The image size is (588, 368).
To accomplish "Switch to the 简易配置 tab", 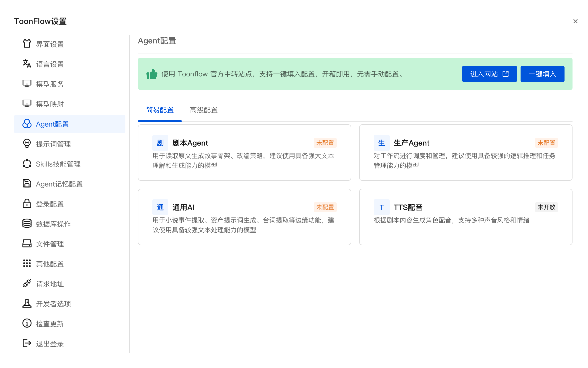I will [x=160, y=110].
